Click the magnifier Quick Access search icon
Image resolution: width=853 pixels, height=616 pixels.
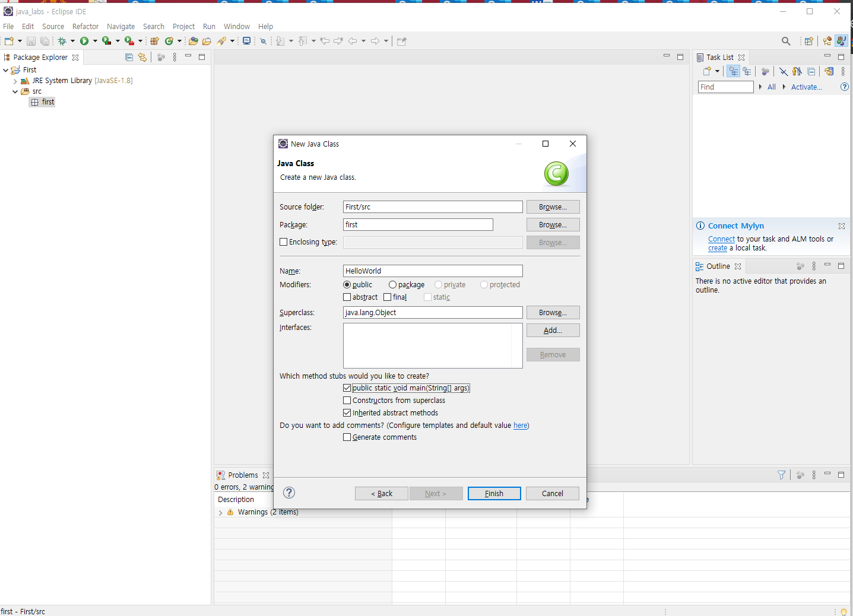point(786,41)
